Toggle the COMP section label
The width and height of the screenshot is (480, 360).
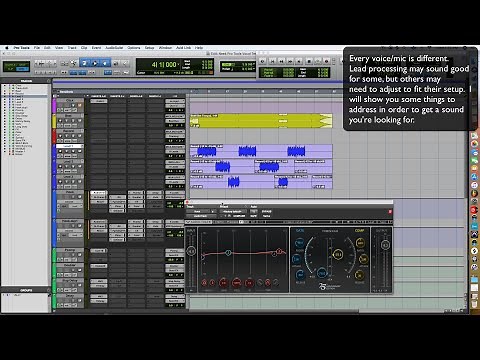[359, 231]
